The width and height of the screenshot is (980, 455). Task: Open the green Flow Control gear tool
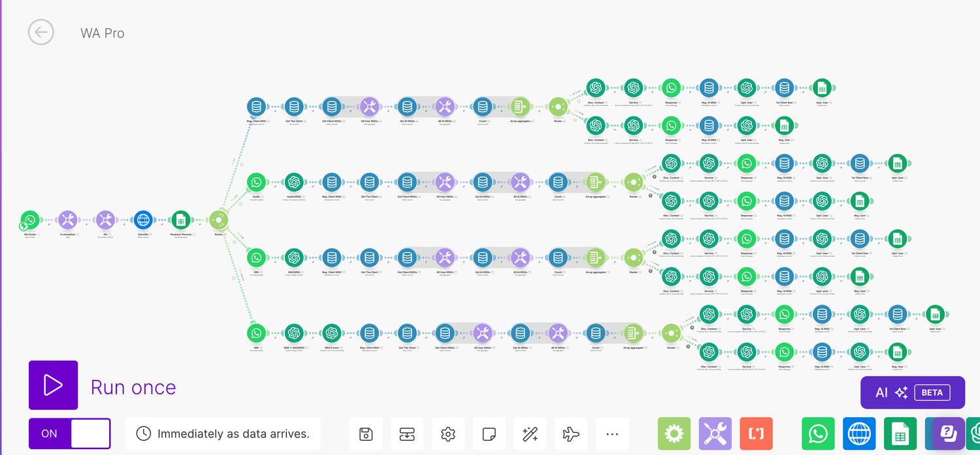(674, 433)
